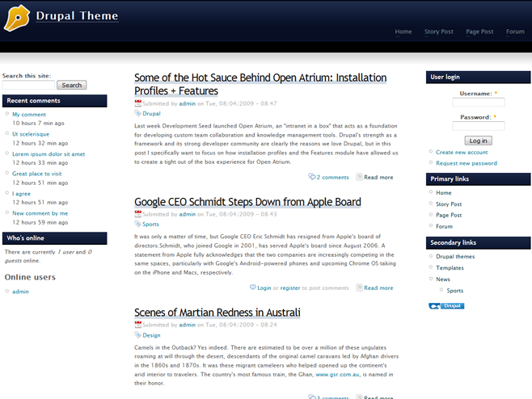The width and height of the screenshot is (532, 399).
Task: Open the Ut scelerisque comment link
Action: tap(31, 134)
